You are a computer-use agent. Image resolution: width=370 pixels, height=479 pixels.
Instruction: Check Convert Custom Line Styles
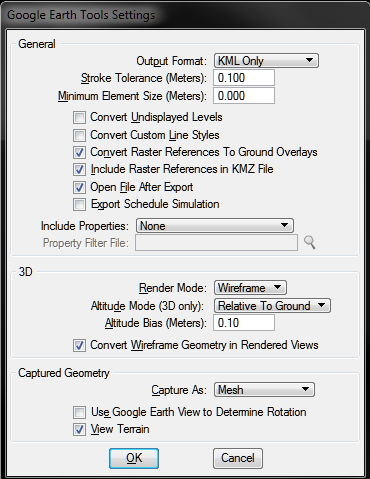click(x=79, y=135)
